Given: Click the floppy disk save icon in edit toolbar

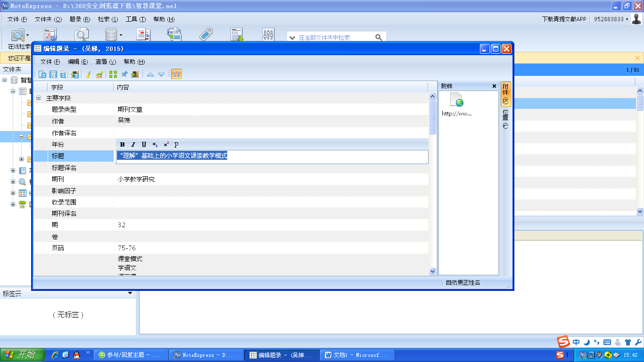Looking at the screenshot, I should coord(53,74).
